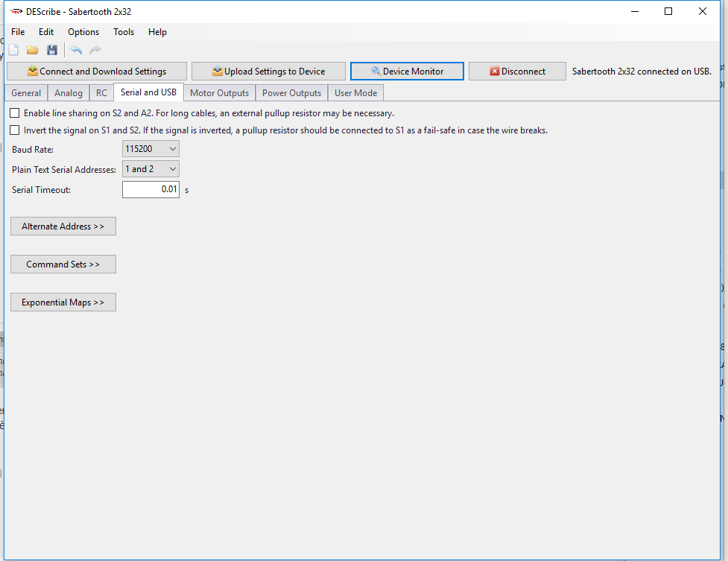Click the Baud Rate label
The width and height of the screenshot is (728, 561).
pyautogui.click(x=33, y=150)
